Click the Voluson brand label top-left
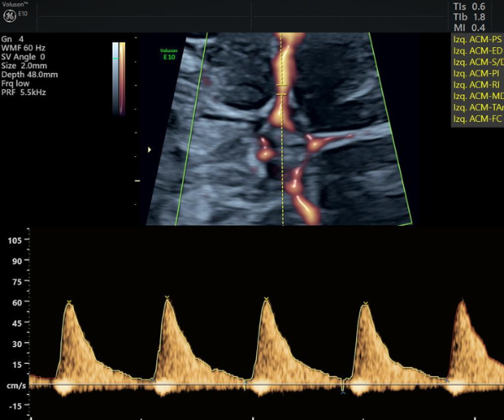This screenshot has width=504, height=420. click(15, 4)
